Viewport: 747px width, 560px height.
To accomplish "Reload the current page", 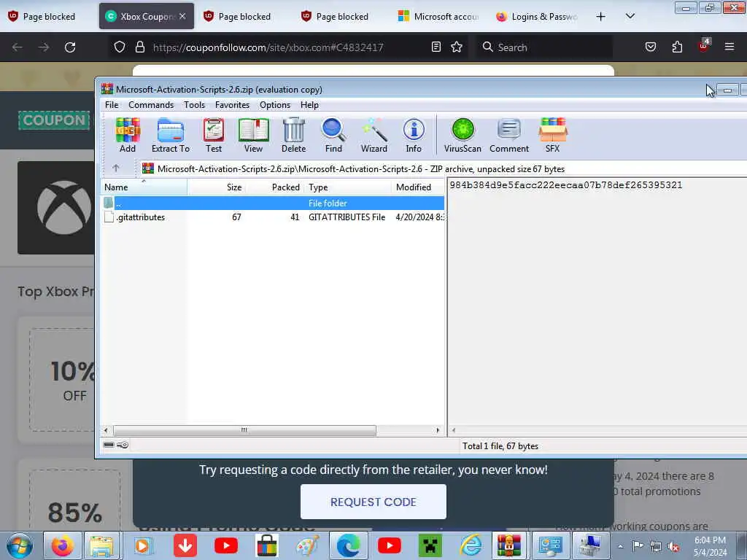I will tap(70, 47).
